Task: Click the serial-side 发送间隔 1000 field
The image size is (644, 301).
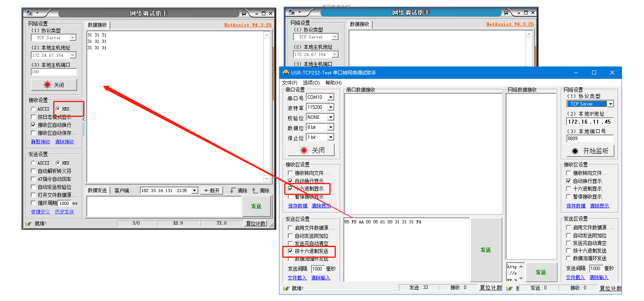Action: pos(317,269)
